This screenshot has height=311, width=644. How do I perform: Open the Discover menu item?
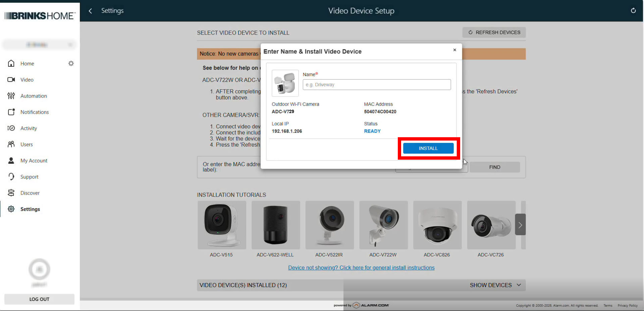[30, 193]
